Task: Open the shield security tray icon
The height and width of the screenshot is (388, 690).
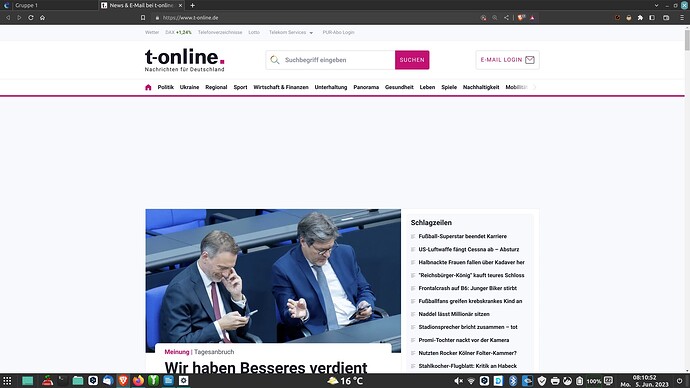Action: [x=542, y=381]
